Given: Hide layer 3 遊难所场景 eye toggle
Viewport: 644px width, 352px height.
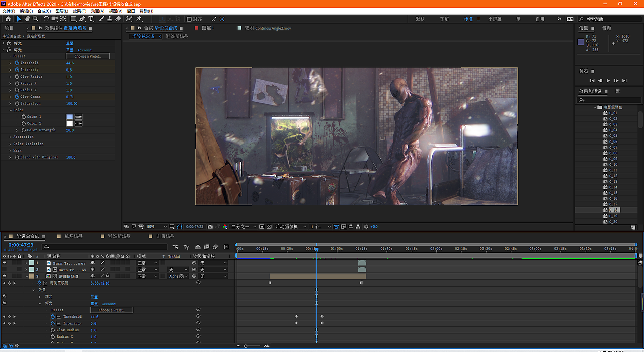Looking at the screenshot, I should [x=5, y=276].
